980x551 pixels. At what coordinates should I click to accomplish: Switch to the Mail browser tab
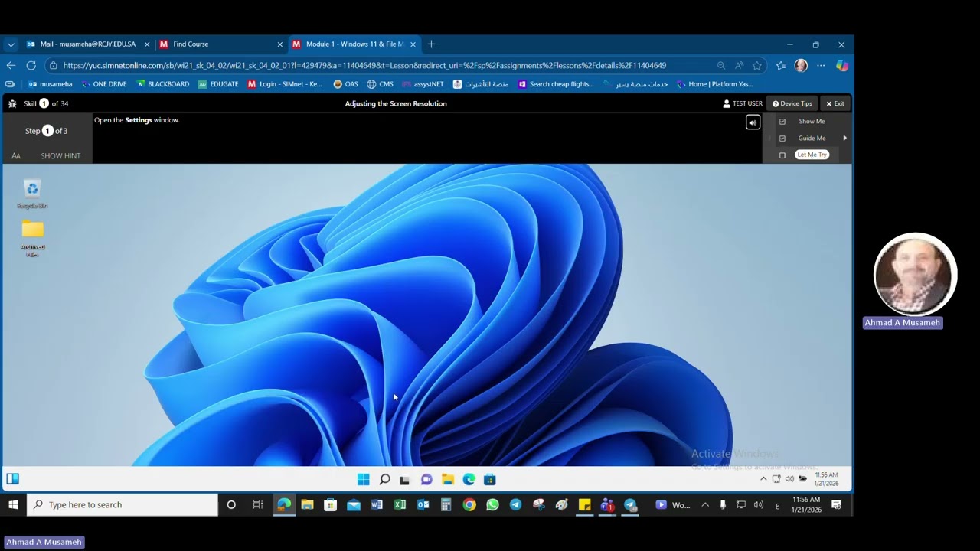click(x=87, y=44)
